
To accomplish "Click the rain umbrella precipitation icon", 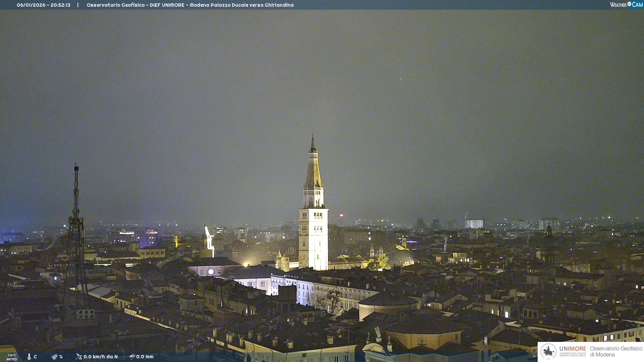I will [132, 357].
